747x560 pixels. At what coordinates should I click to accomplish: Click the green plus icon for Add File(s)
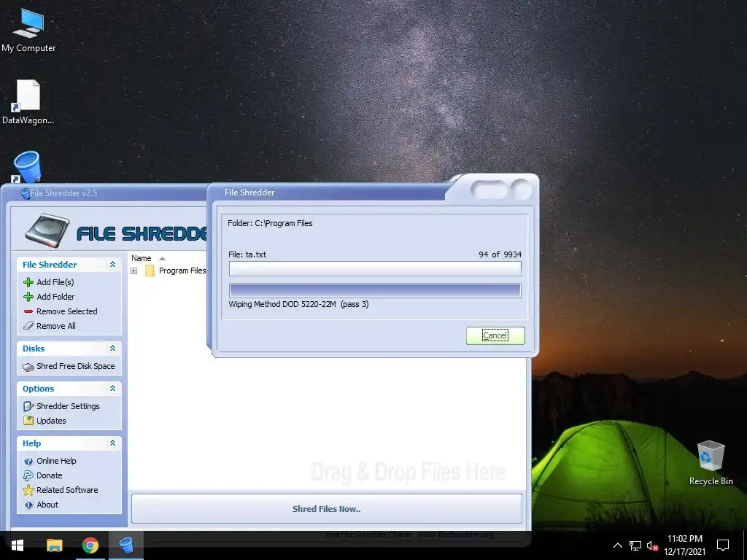coord(28,282)
